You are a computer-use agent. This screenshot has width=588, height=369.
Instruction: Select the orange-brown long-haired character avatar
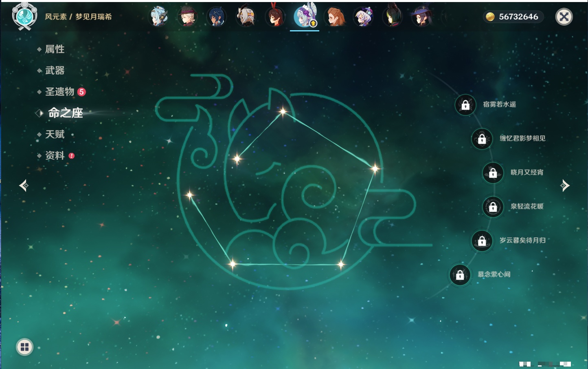[334, 17]
